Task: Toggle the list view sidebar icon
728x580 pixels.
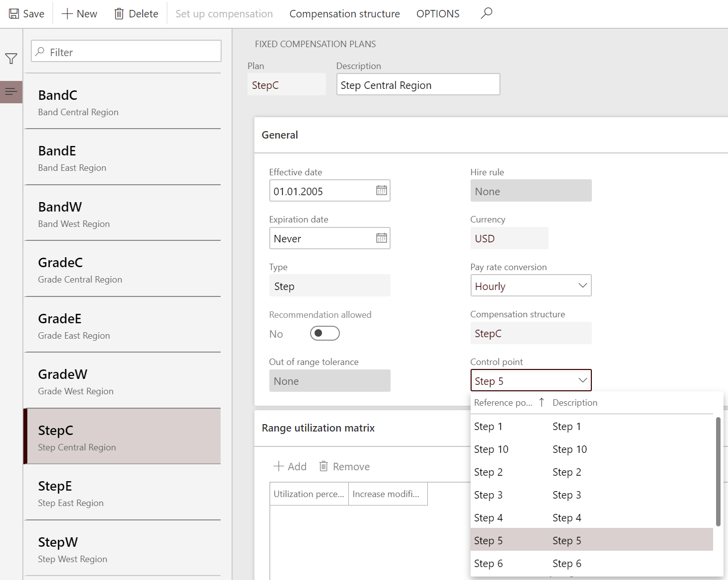Action: click(x=11, y=92)
